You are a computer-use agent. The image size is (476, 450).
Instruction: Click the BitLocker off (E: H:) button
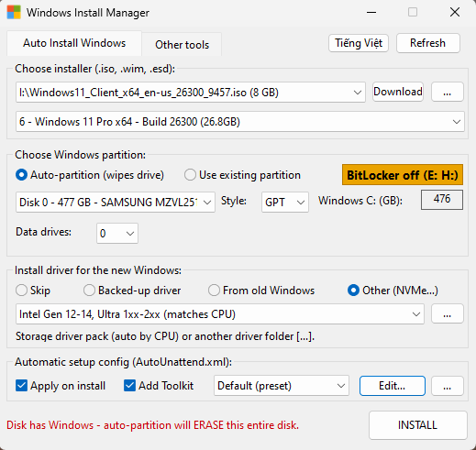tap(403, 175)
